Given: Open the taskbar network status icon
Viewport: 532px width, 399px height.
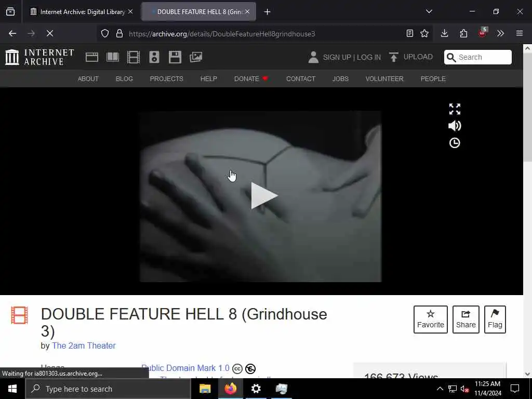Looking at the screenshot, I should click(x=453, y=389).
